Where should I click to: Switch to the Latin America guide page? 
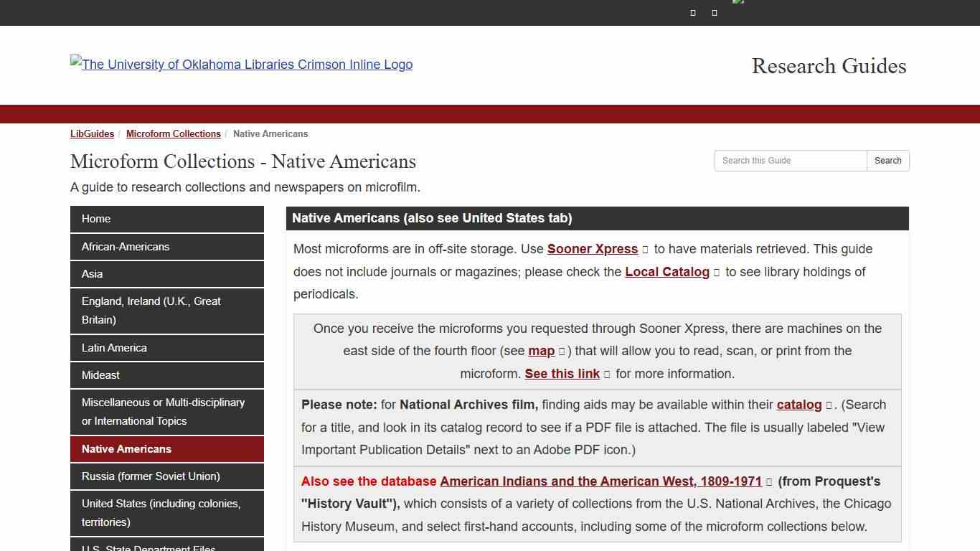pyautogui.click(x=166, y=348)
